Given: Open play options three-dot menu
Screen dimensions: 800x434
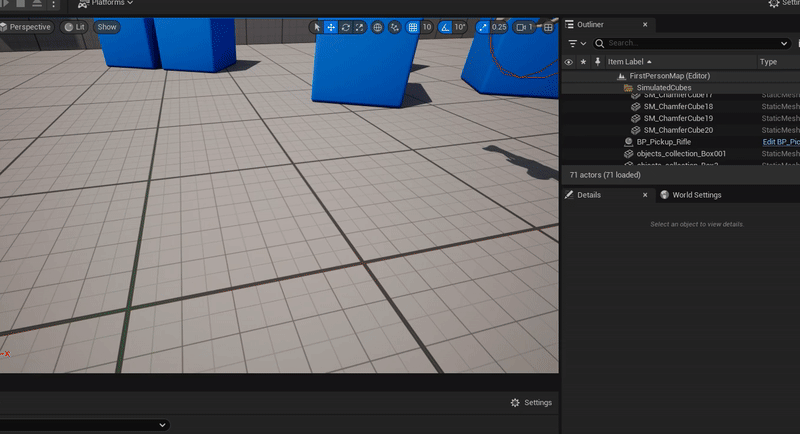Looking at the screenshot, I should click(53, 4).
